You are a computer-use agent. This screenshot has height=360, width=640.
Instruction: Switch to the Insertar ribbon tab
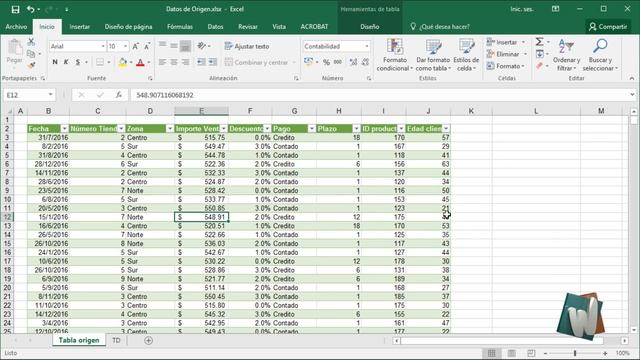(80, 27)
